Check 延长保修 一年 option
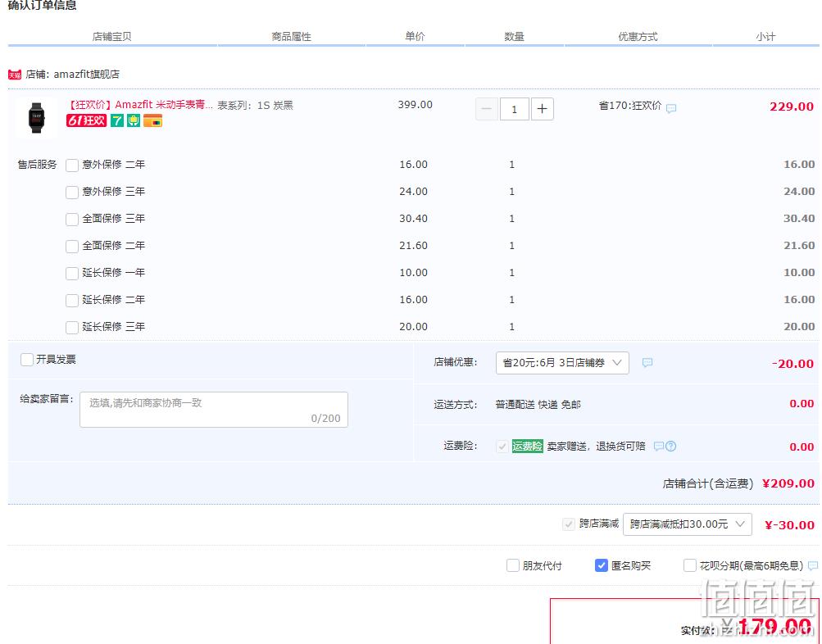 coord(72,273)
